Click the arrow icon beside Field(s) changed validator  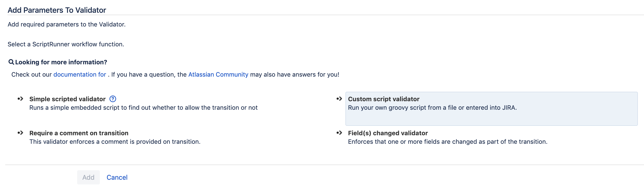(x=339, y=133)
